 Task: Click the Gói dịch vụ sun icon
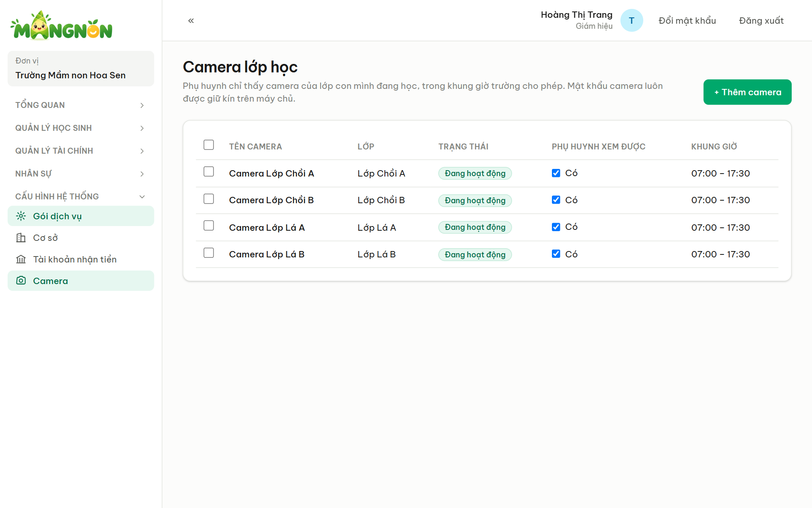click(x=21, y=216)
